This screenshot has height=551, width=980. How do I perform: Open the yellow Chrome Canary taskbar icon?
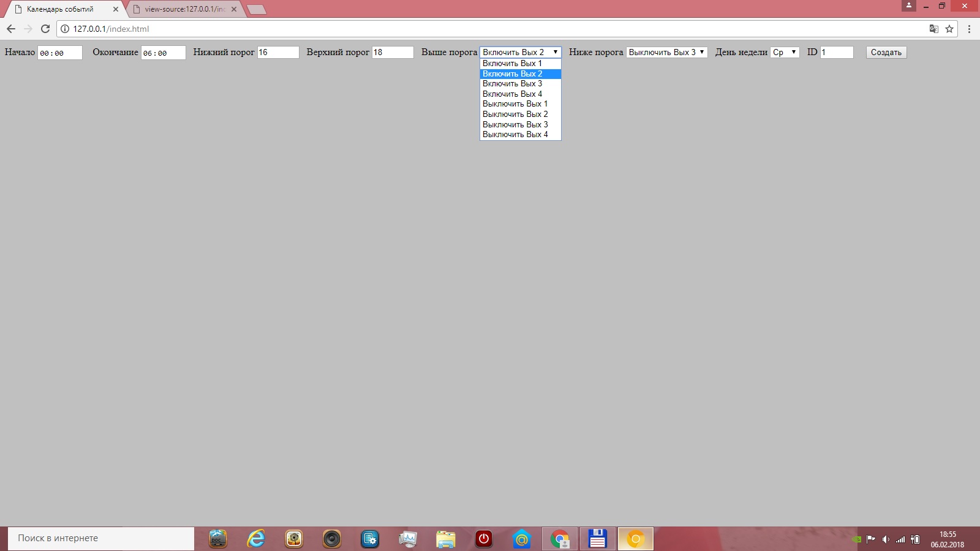point(635,539)
